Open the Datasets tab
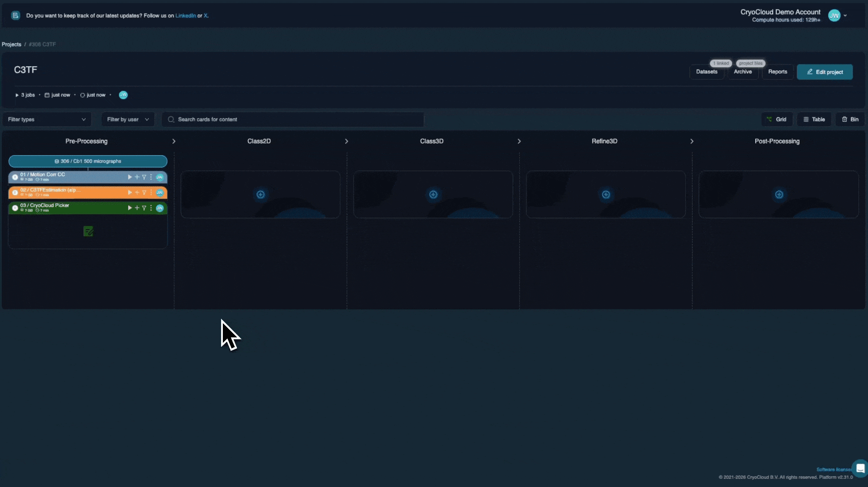 [x=707, y=72]
